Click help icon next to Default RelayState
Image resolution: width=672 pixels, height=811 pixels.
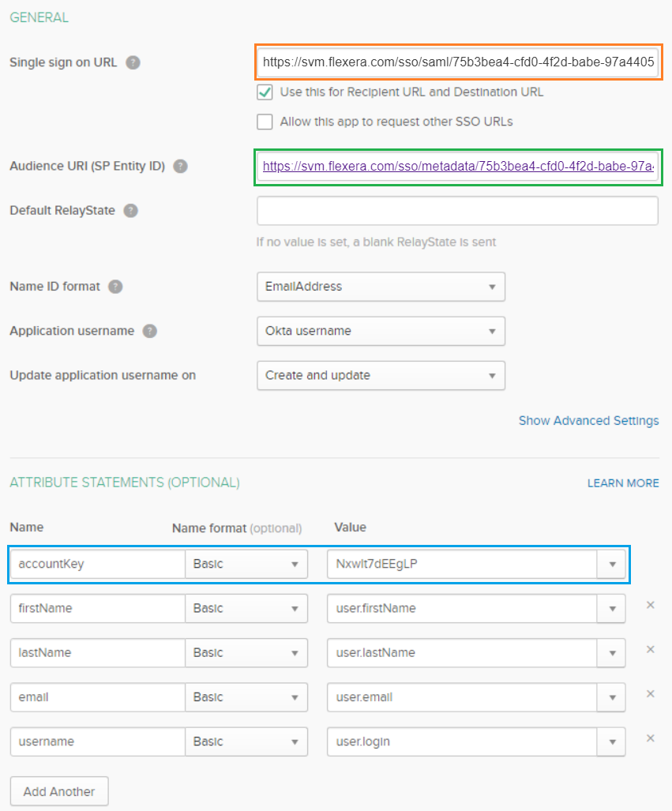[131, 211]
